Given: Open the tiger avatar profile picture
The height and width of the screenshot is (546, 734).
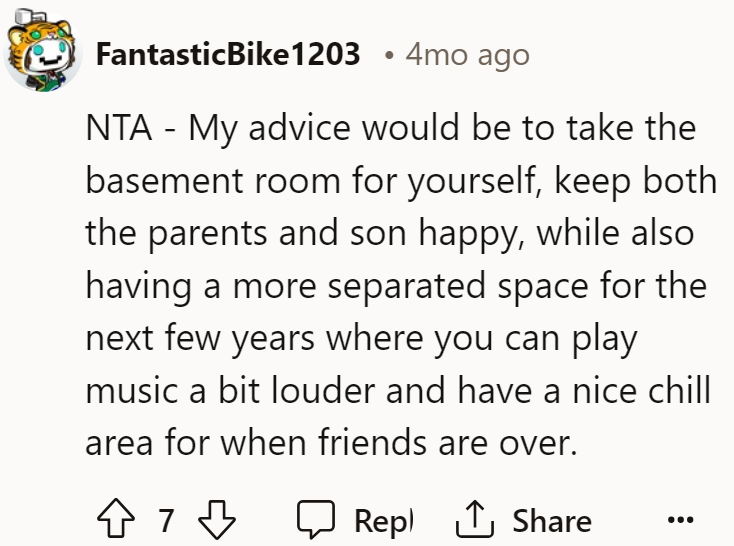Looking at the screenshot, I should 42,51.
